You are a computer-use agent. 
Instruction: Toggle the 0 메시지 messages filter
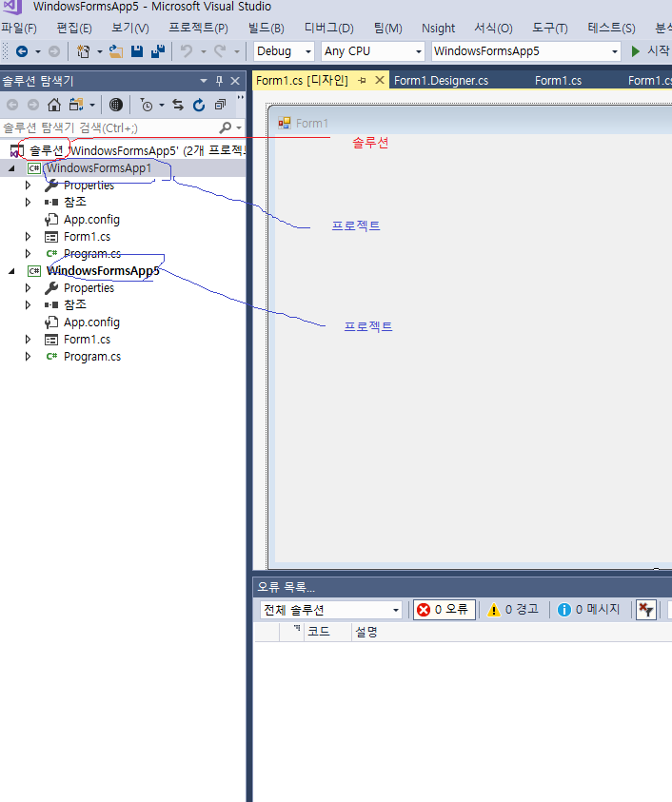click(588, 610)
